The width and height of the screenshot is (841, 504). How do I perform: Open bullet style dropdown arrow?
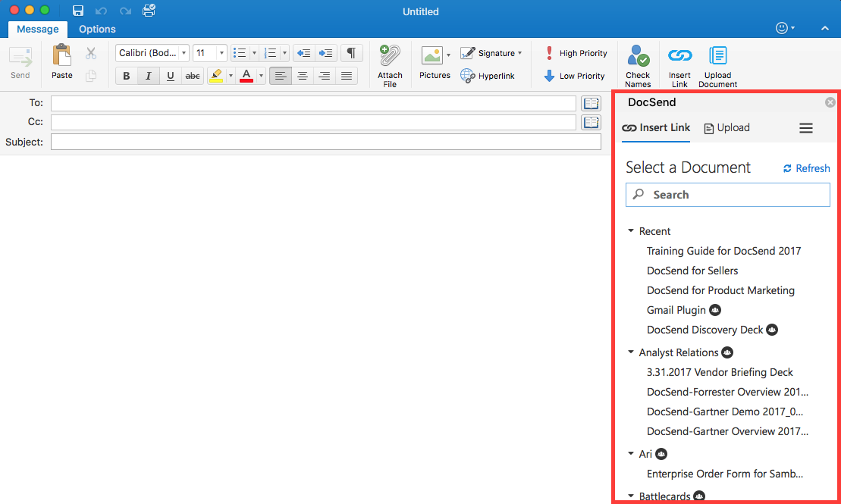point(254,53)
